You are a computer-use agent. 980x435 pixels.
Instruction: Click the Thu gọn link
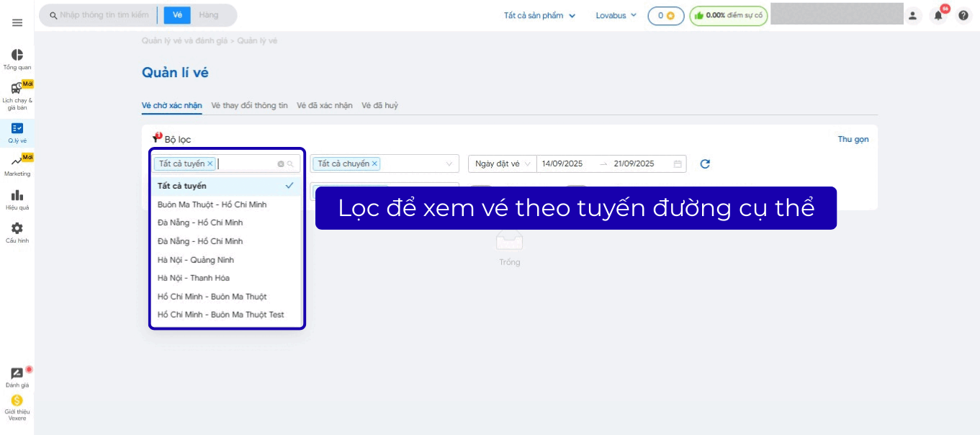pyautogui.click(x=853, y=139)
